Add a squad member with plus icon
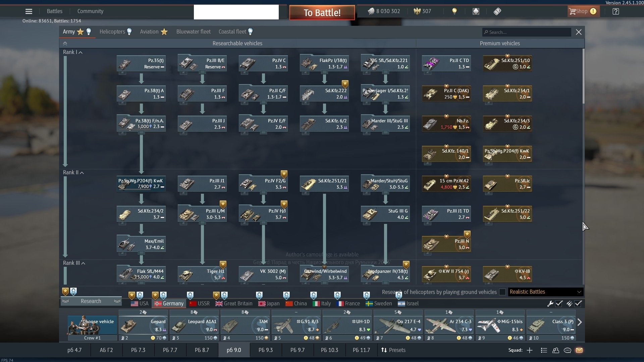 click(x=530, y=350)
